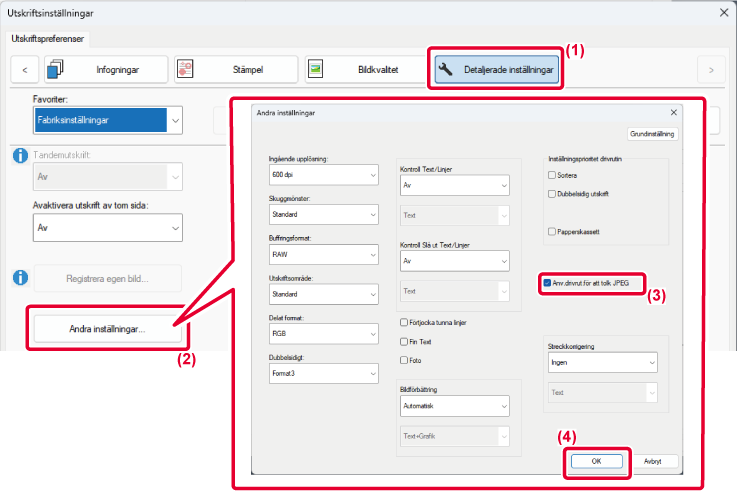Toggle Anv.drivrut.för att tolk JPEG checkbox
The image size is (737, 494).
pos(546,284)
